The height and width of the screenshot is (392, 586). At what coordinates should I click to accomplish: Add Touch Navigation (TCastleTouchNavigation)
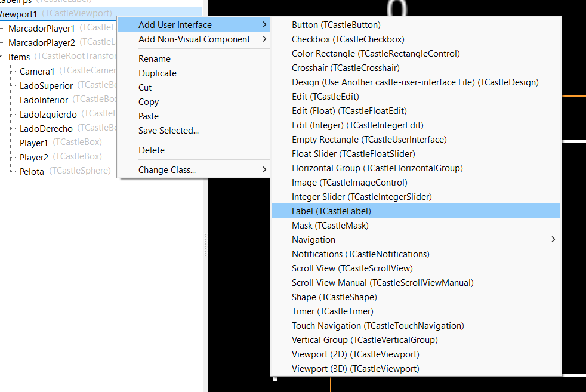[416, 326]
